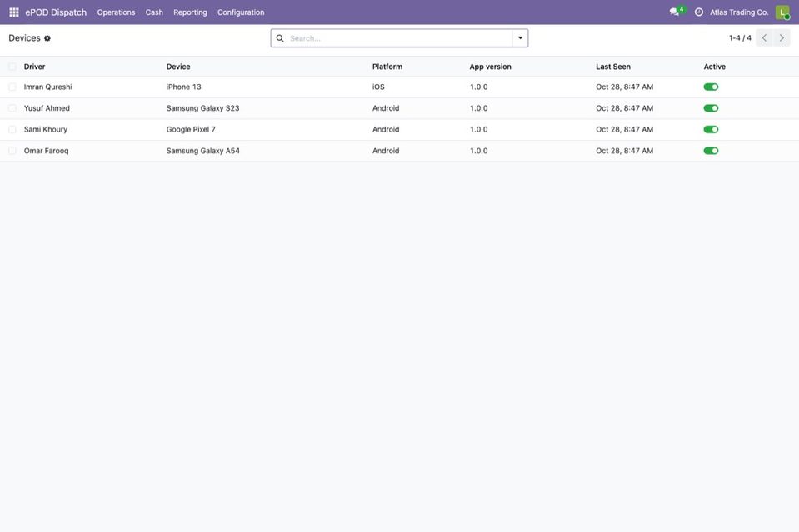Image resolution: width=799 pixels, height=532 pixels.
Task: Sort the list by Platform column
Action: click(387, 67)
